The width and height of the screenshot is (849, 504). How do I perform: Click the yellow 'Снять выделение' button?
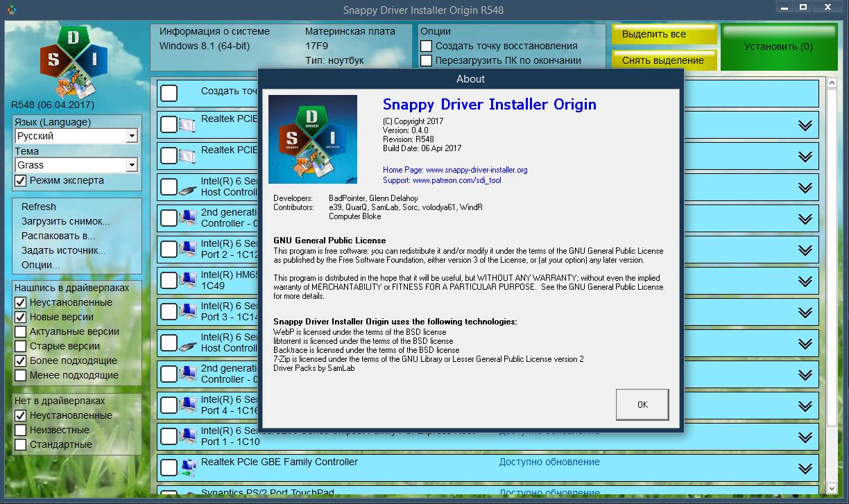(663, 60)
